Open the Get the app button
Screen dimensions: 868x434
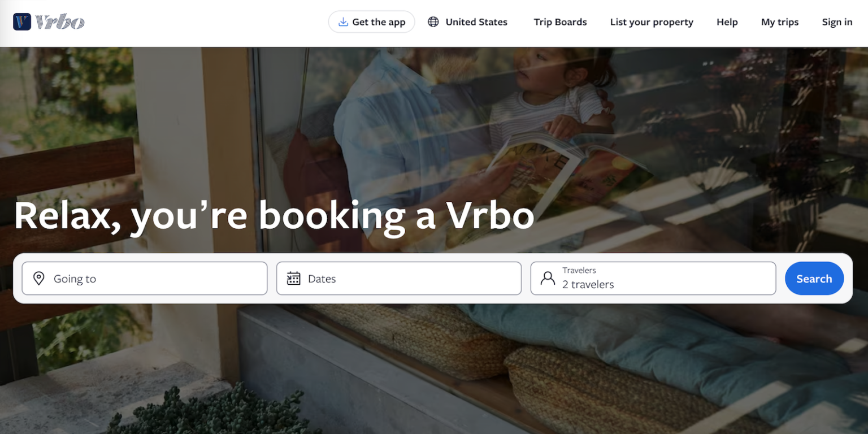tap(372, 22)
